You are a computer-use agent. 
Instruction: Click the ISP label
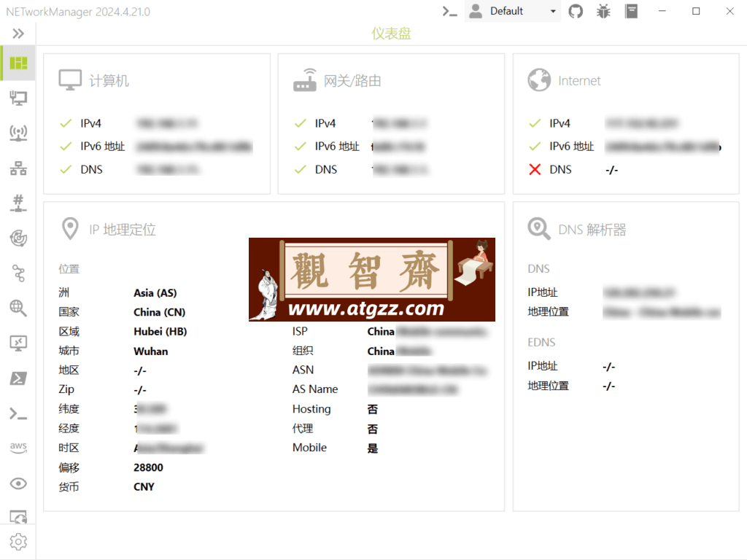(x=300, y=331)
